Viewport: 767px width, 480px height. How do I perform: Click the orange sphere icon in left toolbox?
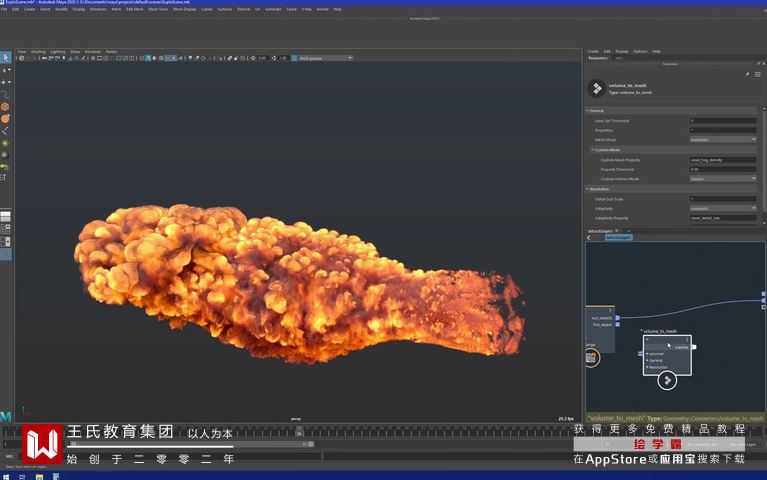(5, 118)
